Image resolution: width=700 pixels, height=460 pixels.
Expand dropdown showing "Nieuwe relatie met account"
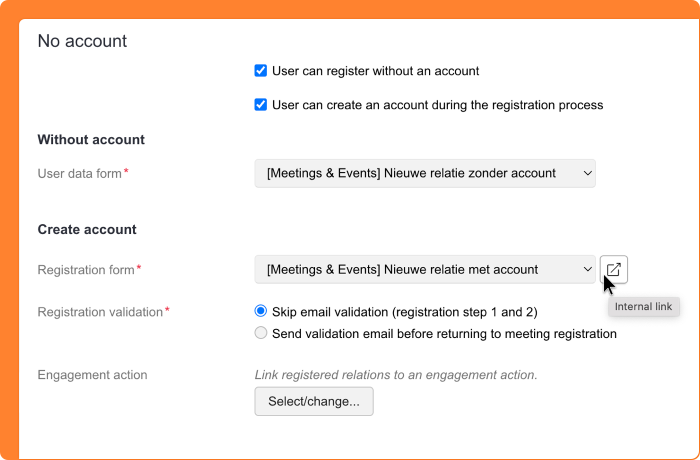click(424, 269)
